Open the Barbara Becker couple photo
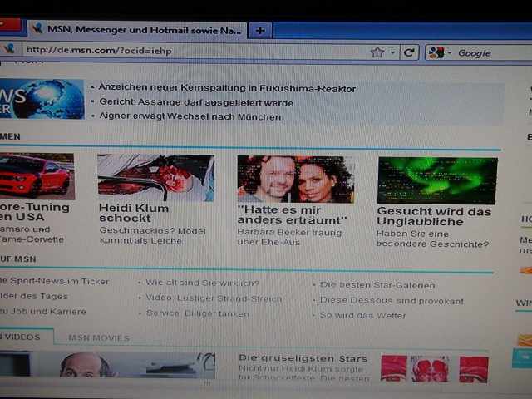Viewport: 532px width, 399px height. 295,179
